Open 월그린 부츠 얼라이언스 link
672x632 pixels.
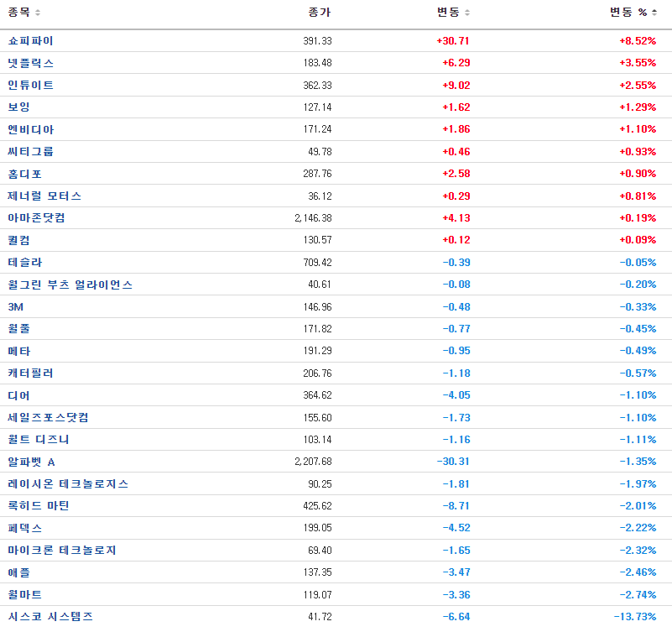[70, 285]
